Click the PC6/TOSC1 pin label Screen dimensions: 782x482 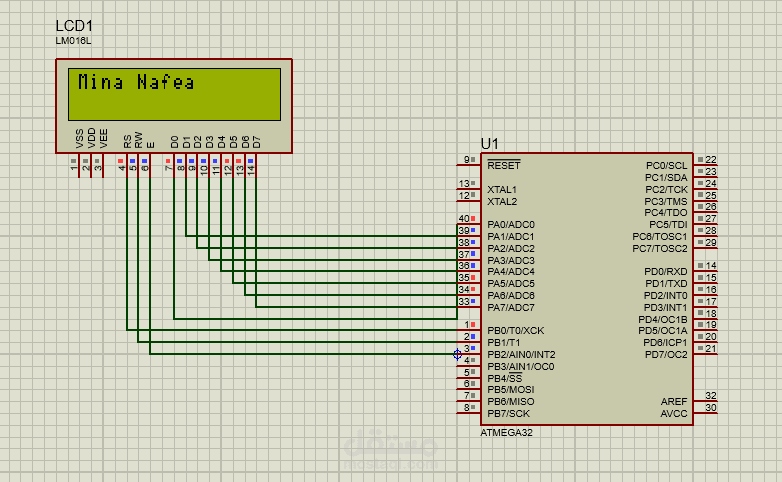659,237
